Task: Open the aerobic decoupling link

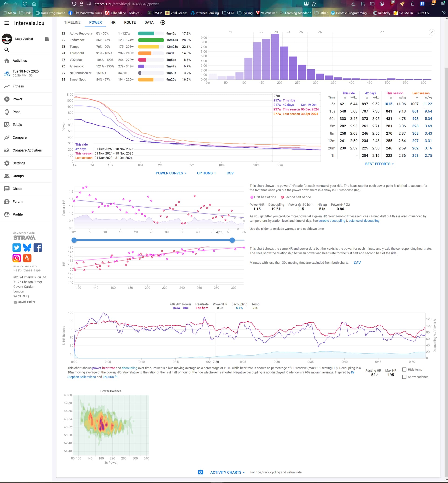Action: point(332,221)
